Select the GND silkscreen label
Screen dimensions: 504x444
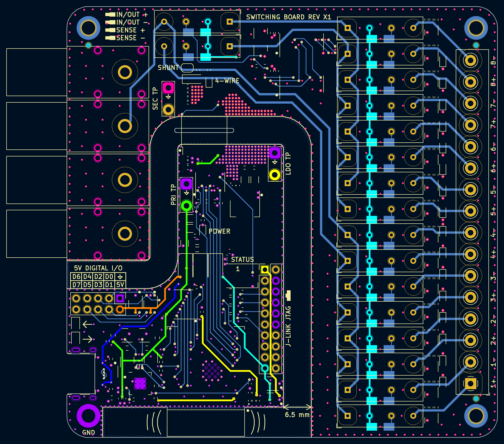(88, 432)
